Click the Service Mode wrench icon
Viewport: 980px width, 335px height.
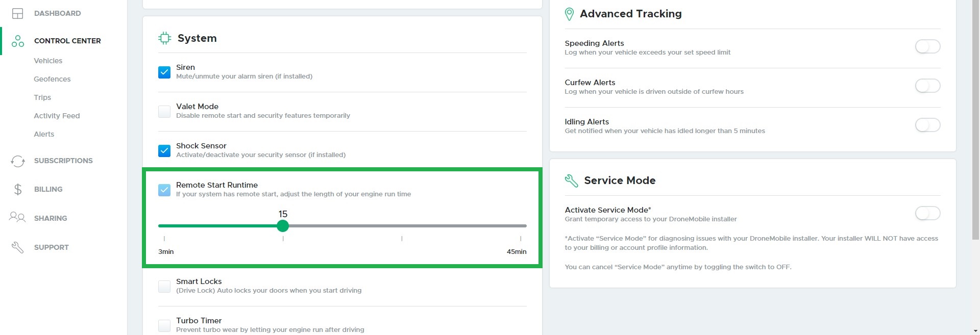coord(572,181)
